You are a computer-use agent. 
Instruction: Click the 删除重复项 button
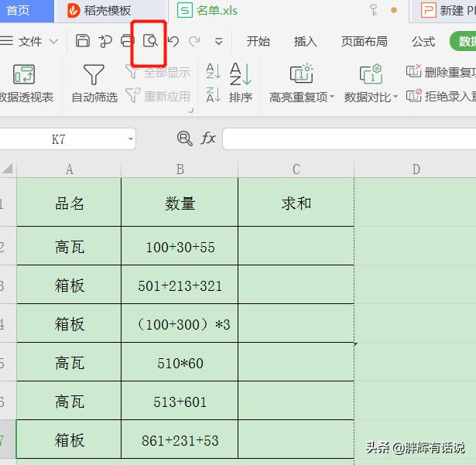pyautogui.click(x=441, y=73)
